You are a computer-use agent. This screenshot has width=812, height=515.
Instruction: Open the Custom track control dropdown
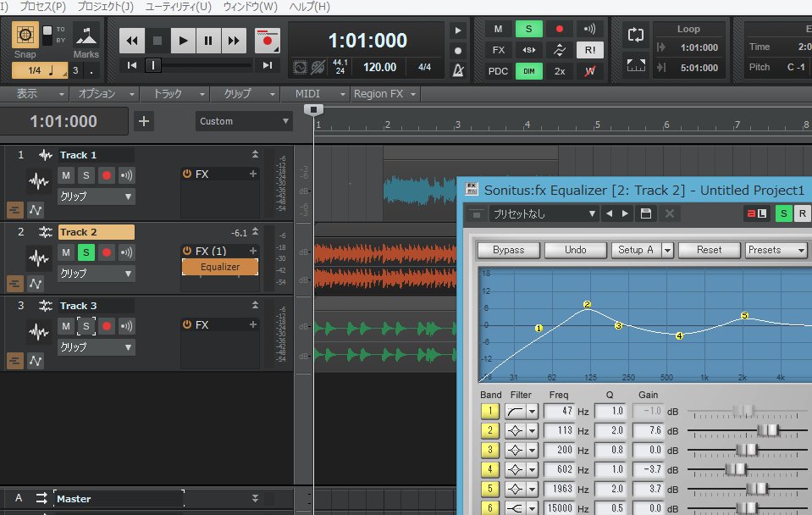[243, 121]
